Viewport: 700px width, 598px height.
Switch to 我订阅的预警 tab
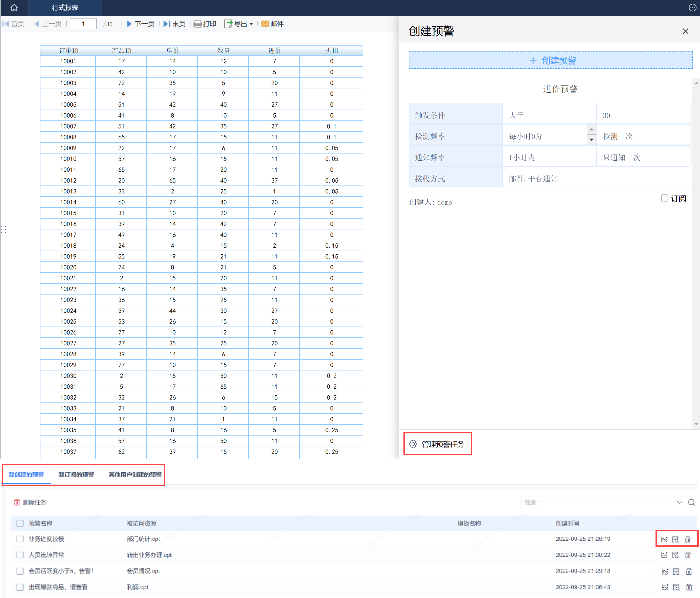tap(76, 474)
